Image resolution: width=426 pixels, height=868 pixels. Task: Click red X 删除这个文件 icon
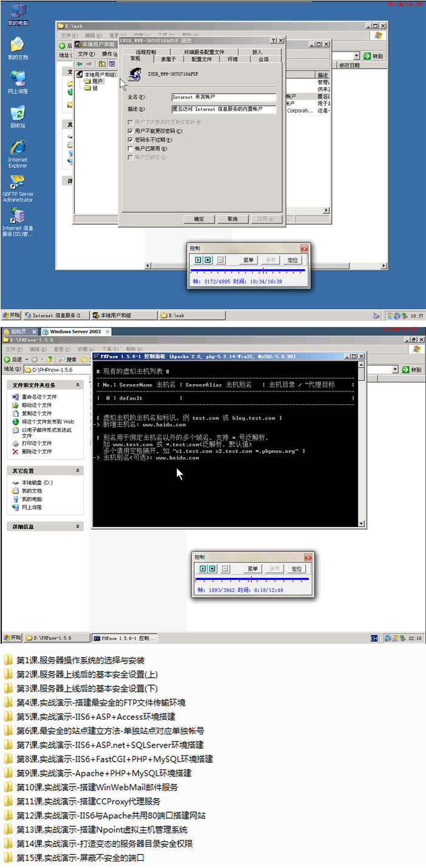[16, 452]
